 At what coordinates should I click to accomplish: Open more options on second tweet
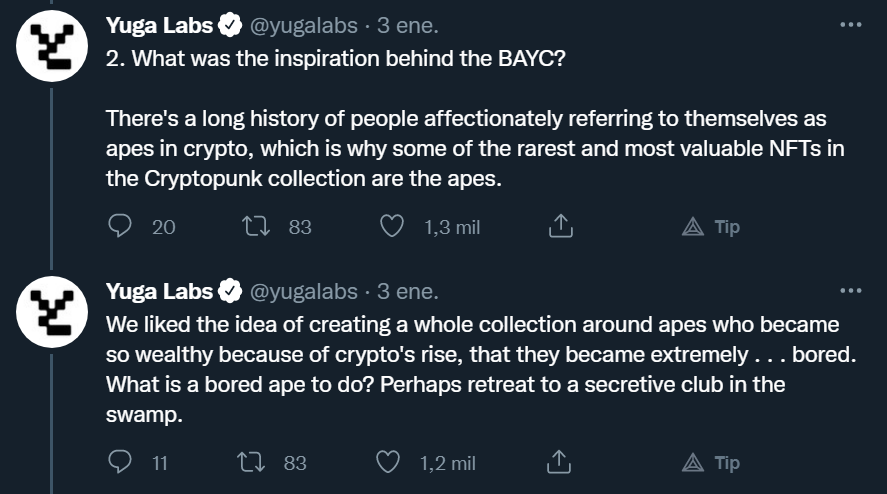pos(851,291)
